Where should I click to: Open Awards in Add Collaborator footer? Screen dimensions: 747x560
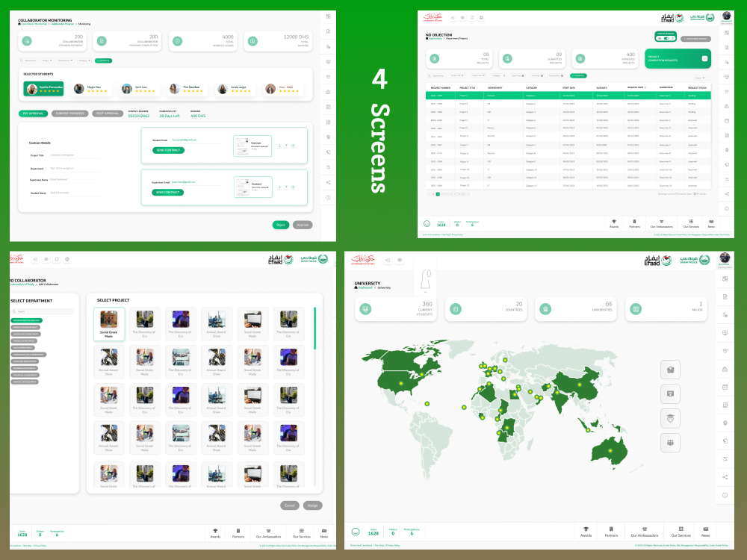pos(215,533)
